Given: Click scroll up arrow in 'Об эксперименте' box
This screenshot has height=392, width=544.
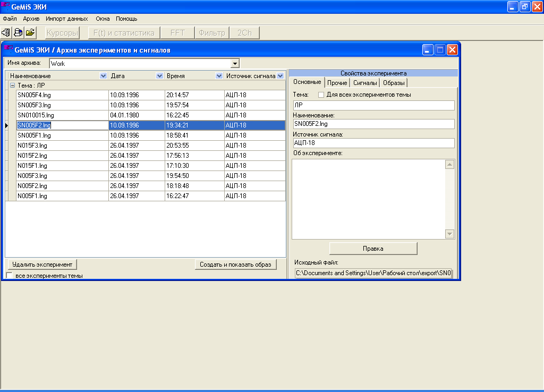Looking at the screenshot, I should (449, 165).
